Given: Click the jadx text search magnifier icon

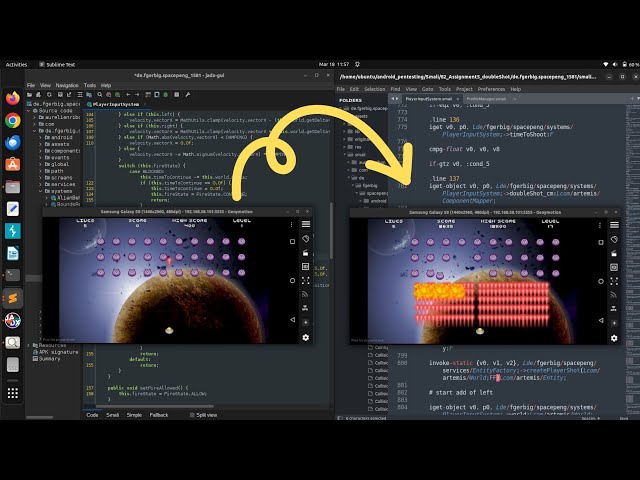Looking at the screenshot, I should click(x=100, y=95).
